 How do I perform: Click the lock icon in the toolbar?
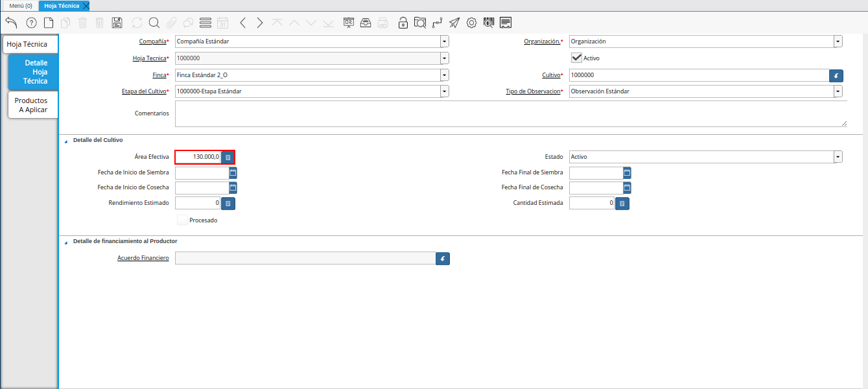(403, 23)
